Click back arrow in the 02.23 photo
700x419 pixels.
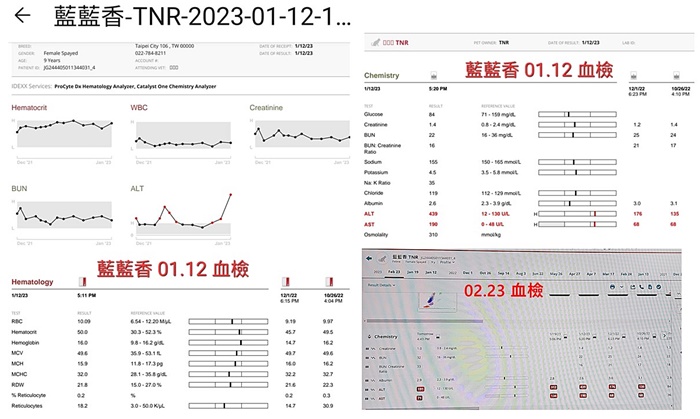pyautogui.click(x=369, y=258)
